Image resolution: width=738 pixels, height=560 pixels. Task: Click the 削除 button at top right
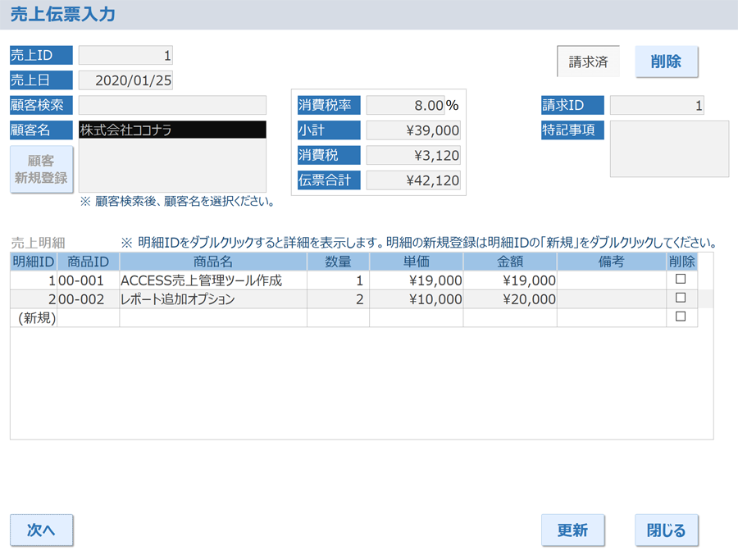click(666, 61)
